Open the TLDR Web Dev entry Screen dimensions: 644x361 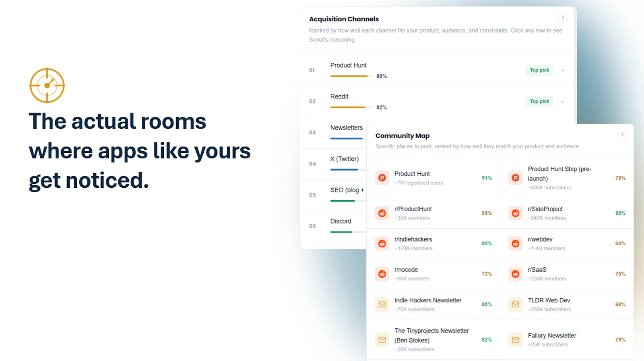click(567, 304)
